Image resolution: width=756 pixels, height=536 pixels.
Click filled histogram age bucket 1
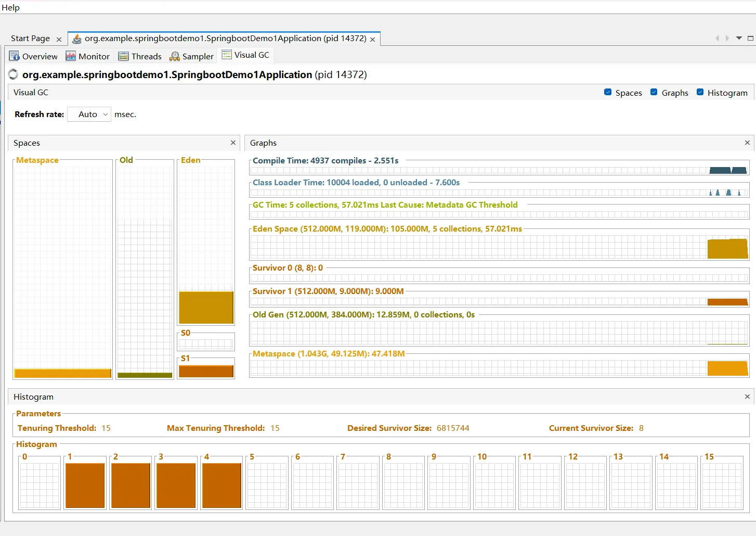tap(85, 485)
